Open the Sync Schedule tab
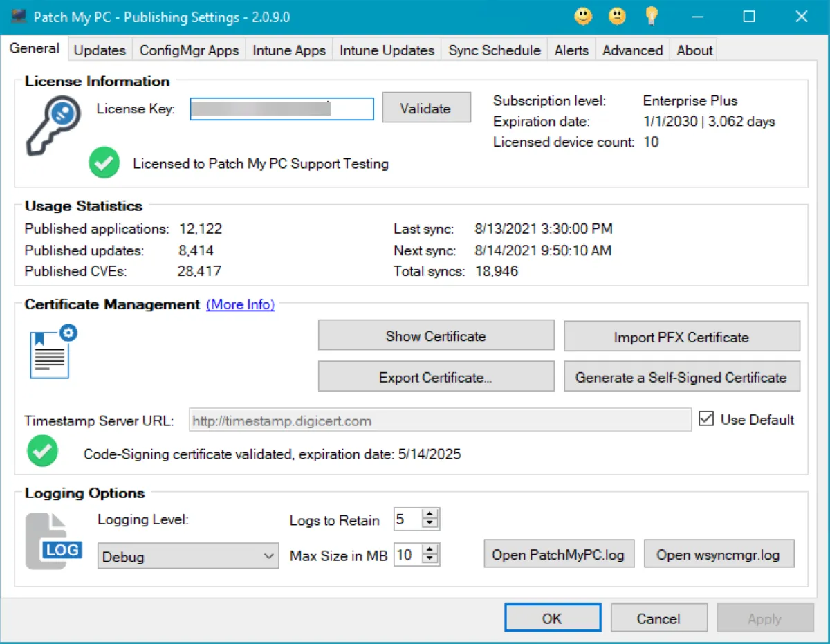Screen dimensions: 830x644 pos(494,50)
